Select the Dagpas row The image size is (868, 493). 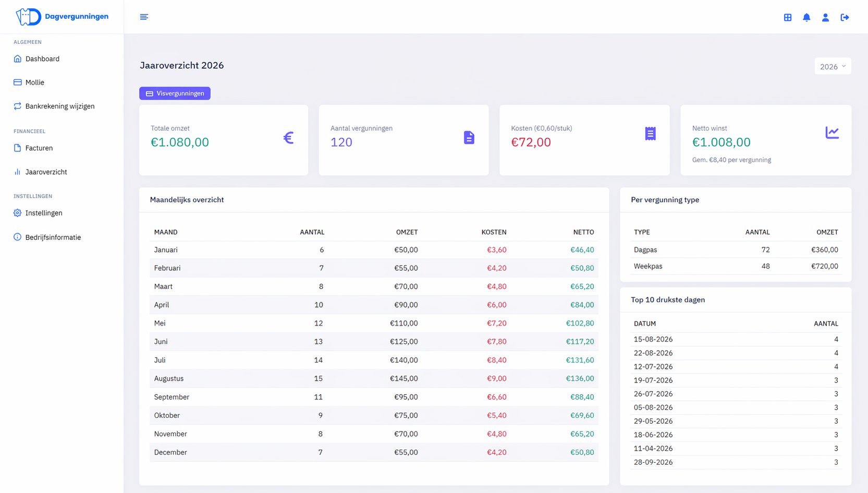[736, 250]
